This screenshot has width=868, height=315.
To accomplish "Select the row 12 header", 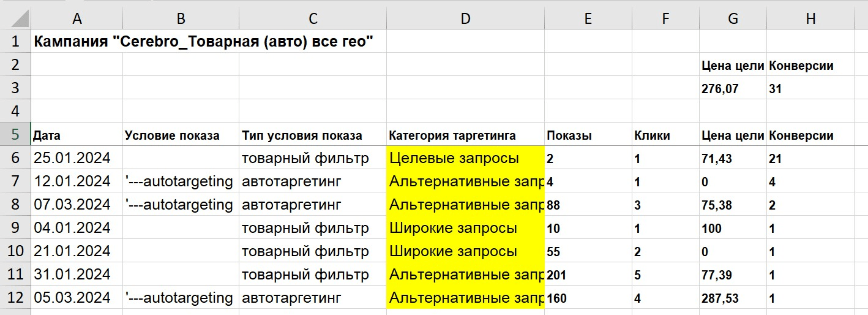I will 15,298.
